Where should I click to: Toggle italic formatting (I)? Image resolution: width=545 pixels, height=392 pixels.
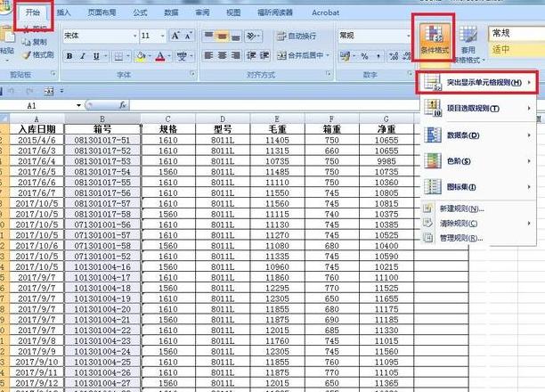[83, 56]
